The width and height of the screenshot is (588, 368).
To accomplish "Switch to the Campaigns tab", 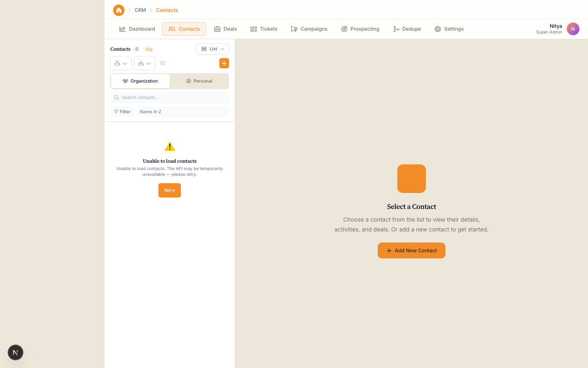I will (309, 29).
